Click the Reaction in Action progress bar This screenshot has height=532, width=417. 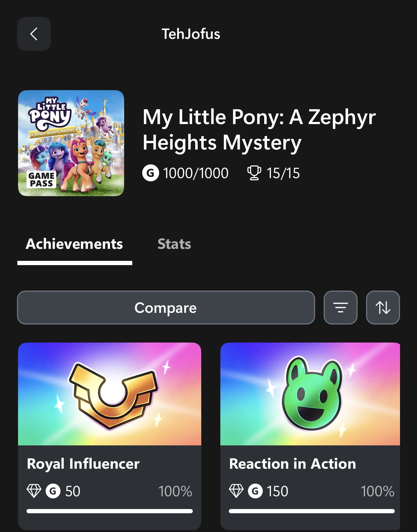(x=312, y=511)
